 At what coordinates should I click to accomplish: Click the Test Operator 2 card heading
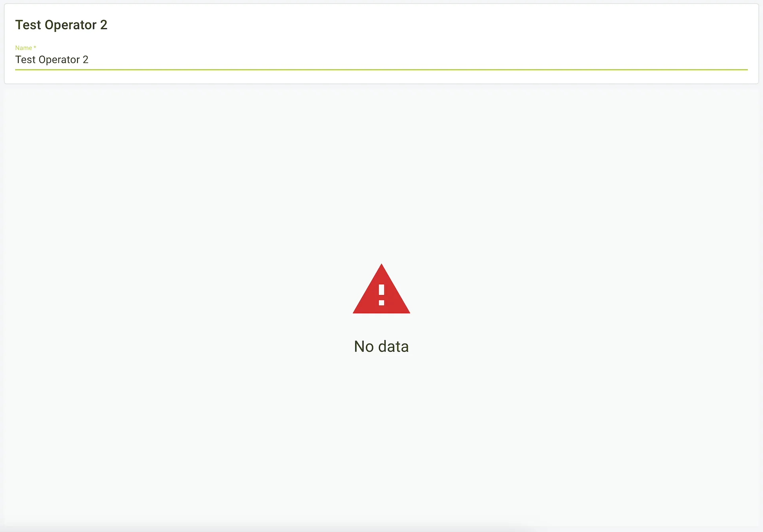point(61,25)
